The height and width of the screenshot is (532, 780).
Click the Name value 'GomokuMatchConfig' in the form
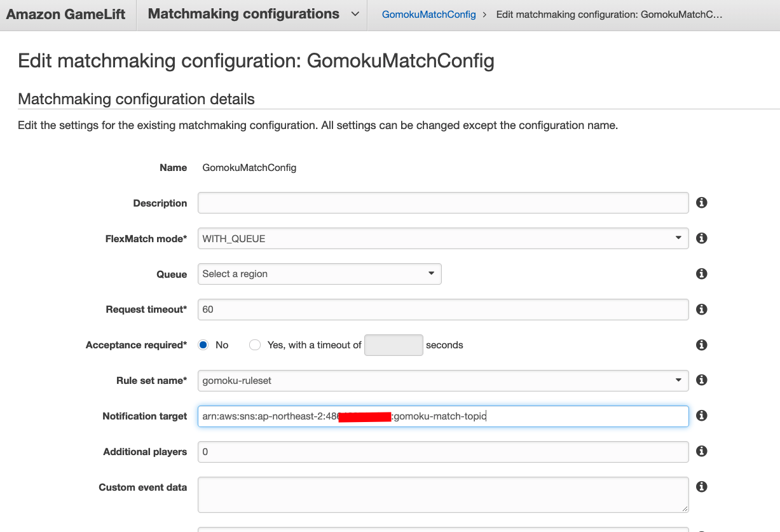249,168
